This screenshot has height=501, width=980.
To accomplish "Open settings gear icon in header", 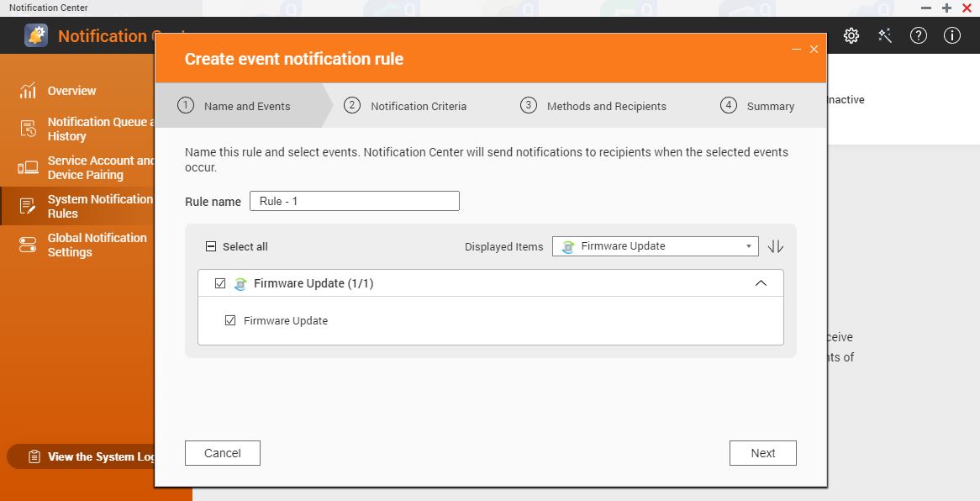I will (851, 35).
